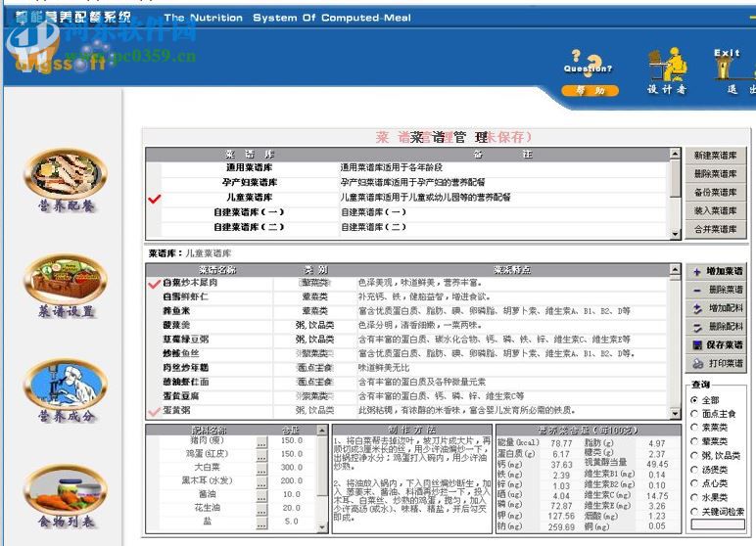This screenshot has height=546, width=756.
Task: Select the 点心类 query radio button
Action: [694, 482]
